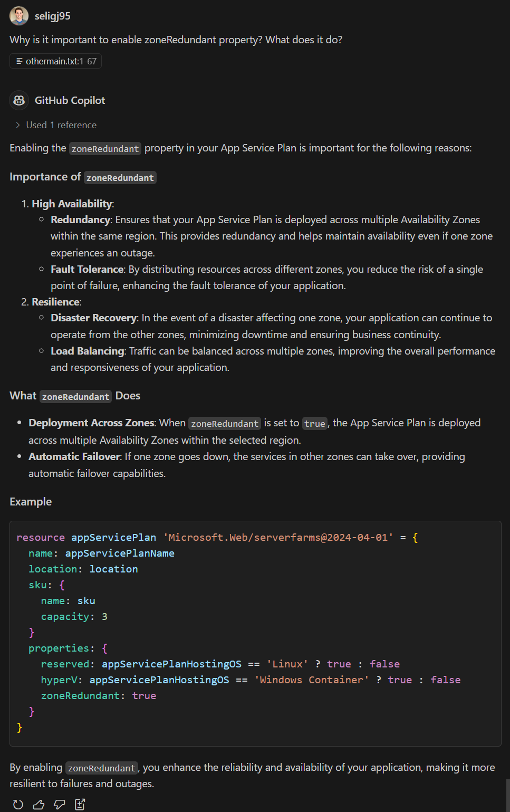Select the zoneRedundant chip in the opening sentence

tap(104, 148)
